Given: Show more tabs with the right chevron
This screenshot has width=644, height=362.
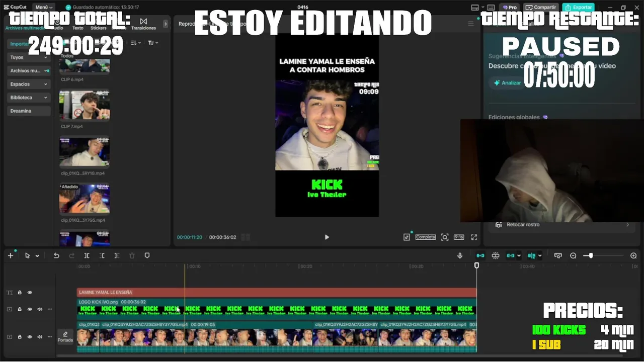Looking at the screenshot, I should tap(166, 24).
